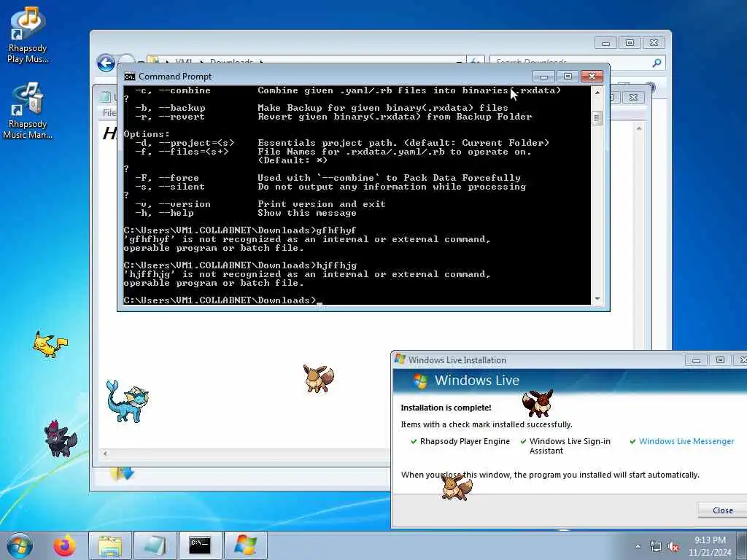
Task: Launch Firefox from the taskbar
Action: pos(64,545)
